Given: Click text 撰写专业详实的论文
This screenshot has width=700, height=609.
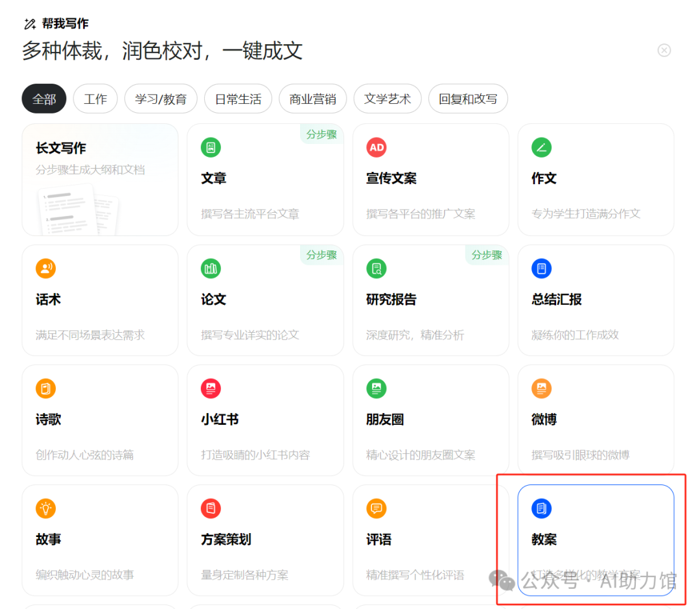Looking at the screenshot, I should 250,335.
